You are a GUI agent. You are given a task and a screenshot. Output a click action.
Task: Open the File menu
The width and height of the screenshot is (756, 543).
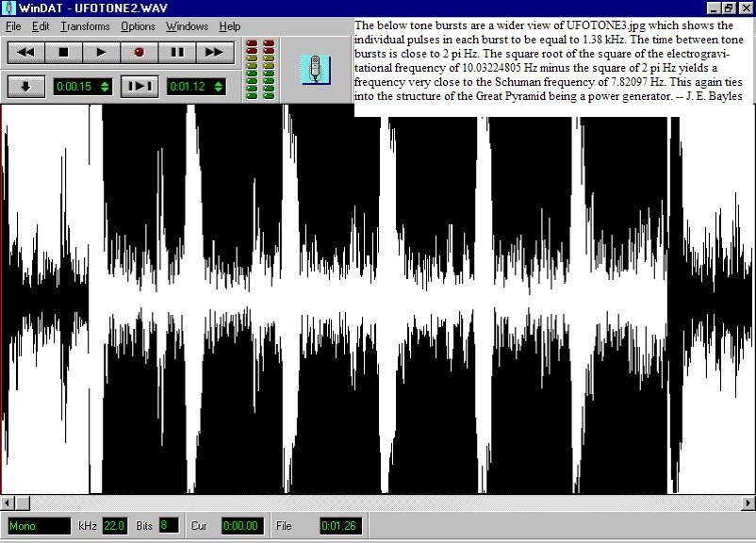pos(12,26)
